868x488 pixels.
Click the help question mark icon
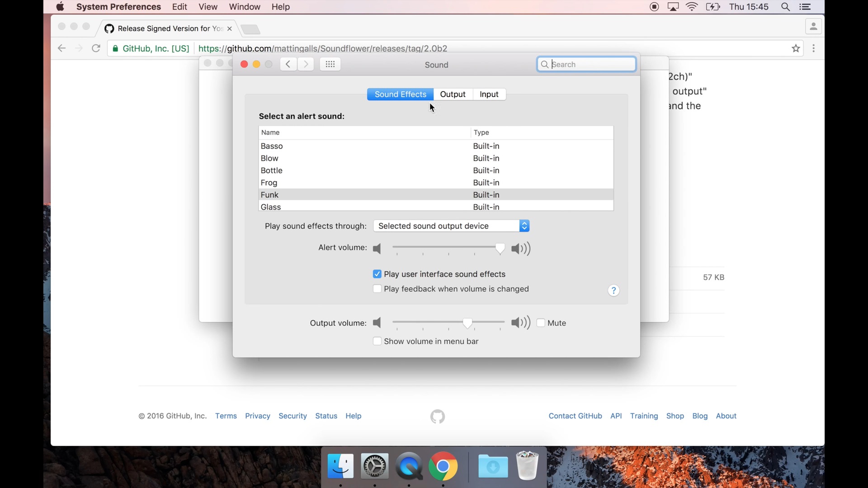click(613, 290)
